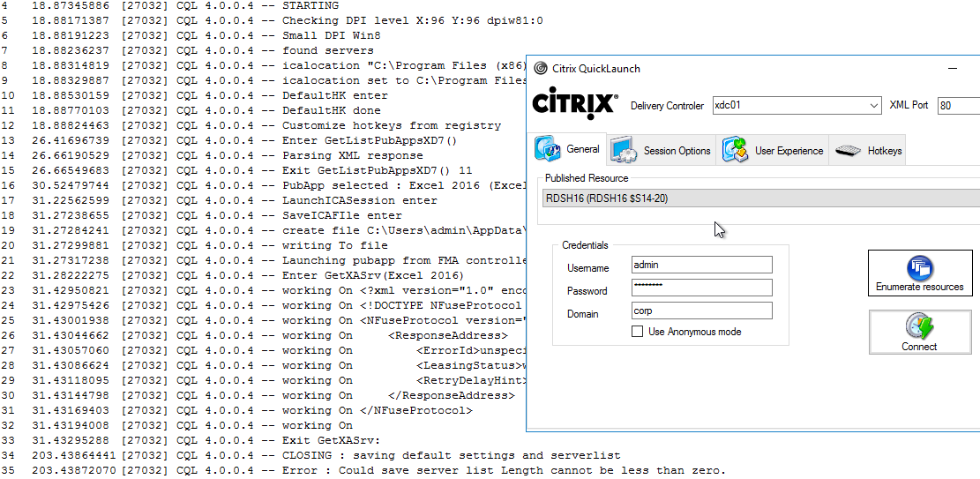980x479 pixels.
Task: Click the Citrix QuickLaunch title bar icon
Action: [x=542, y=69]
